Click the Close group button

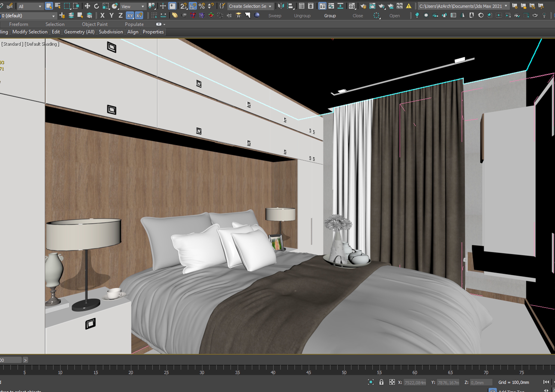coord(358,16)
